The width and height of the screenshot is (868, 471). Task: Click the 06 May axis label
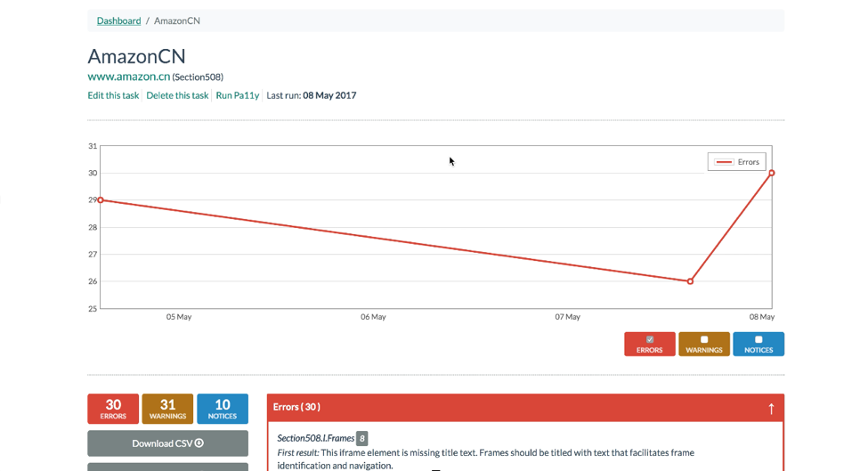click(373, 317)
